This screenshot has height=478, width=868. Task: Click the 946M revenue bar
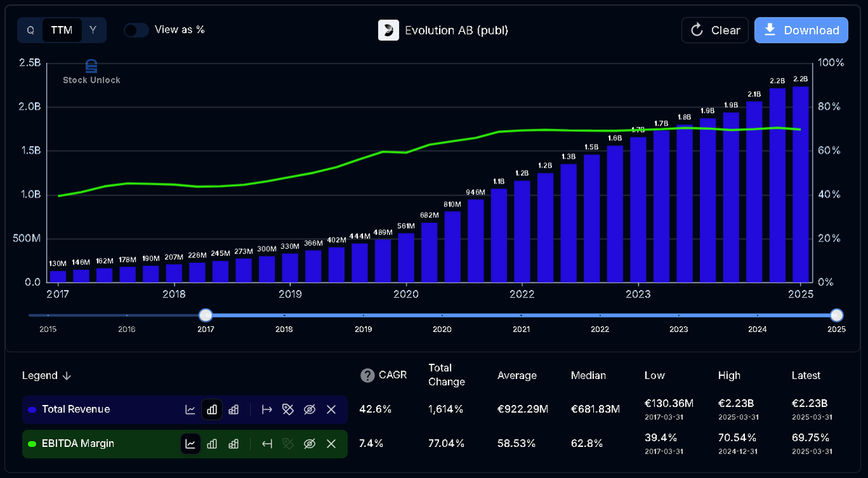pyautogui.click(x=476, y=241)
